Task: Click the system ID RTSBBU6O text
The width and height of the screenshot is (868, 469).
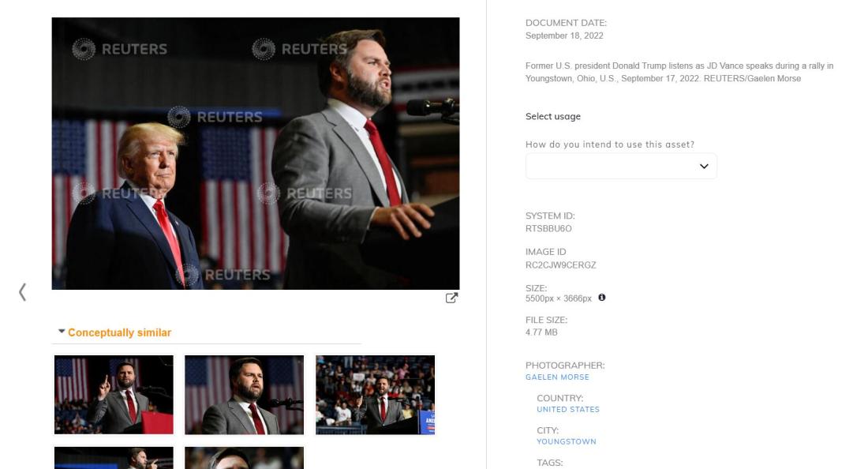Action: 548,229
